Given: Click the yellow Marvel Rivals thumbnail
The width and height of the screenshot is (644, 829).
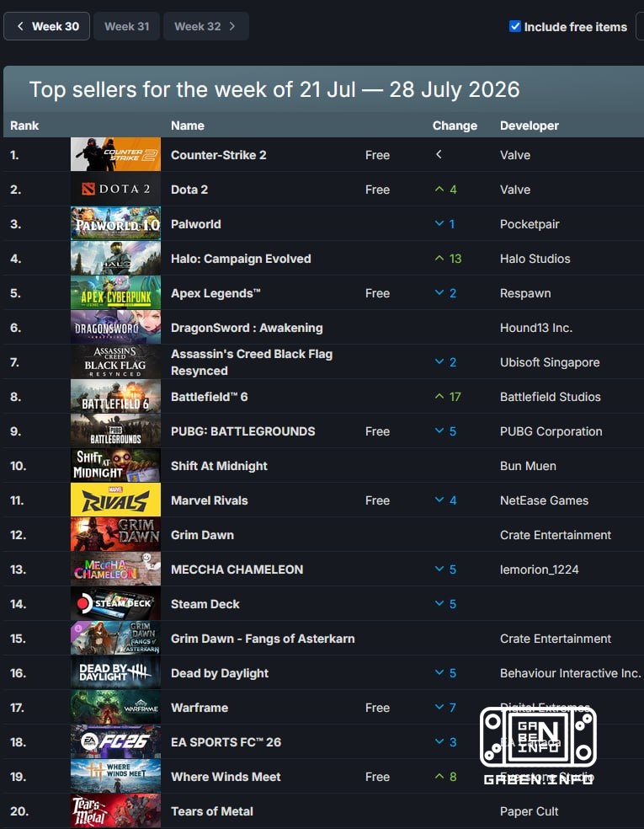Looking at the screenshot, I should [x=115, y=500].
